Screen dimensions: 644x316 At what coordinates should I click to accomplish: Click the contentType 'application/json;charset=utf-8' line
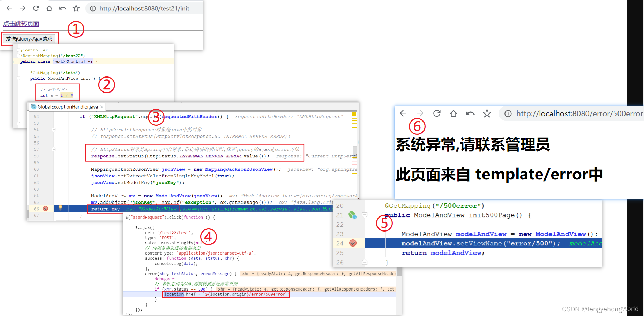tap(200, 253)
